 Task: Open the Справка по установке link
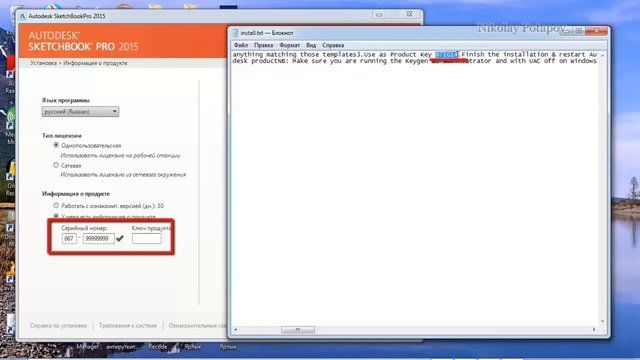click(x=58, y=326)
